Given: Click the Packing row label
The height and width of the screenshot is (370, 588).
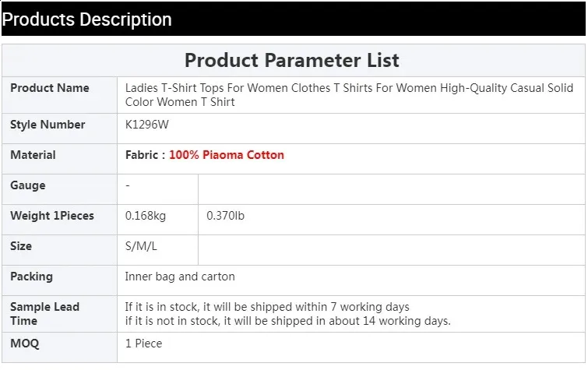Looking at the screenshot, I should coord(31,277).
